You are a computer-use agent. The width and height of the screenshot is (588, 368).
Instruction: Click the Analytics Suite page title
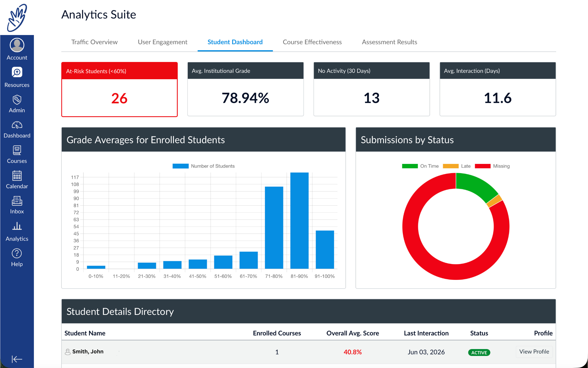(99, 15)
